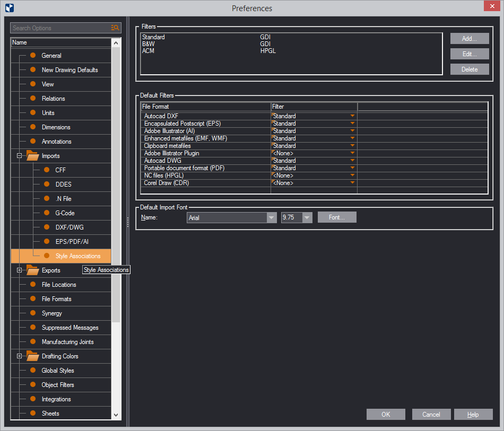Open filter dropdown for Clipboard metafiles
504x431 pixels.
pos(352,145)
